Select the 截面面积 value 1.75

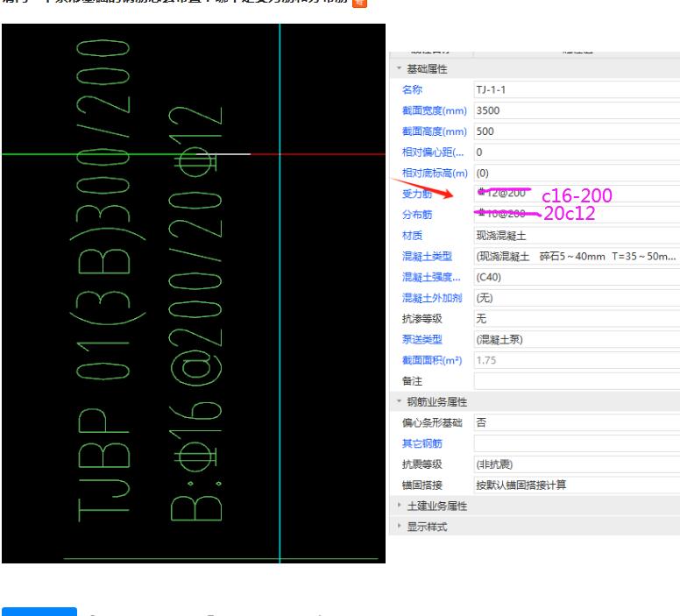pyautogui.click(x=577, y=360)
